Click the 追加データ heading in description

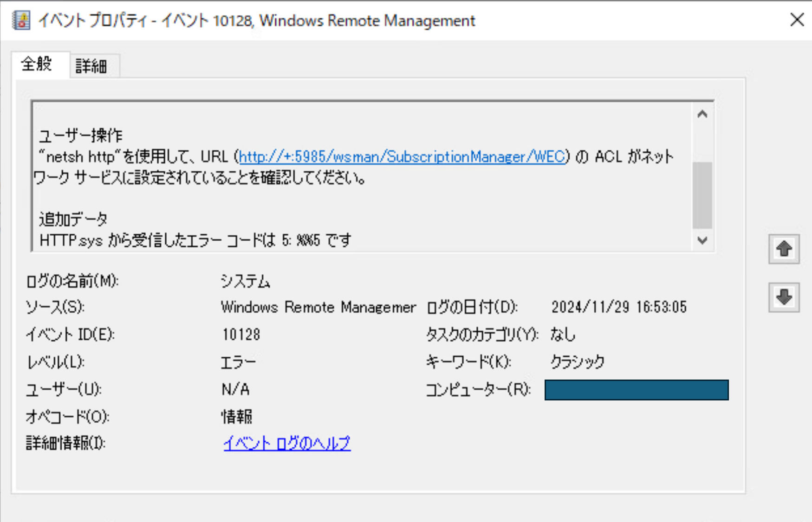coord(73,219)
